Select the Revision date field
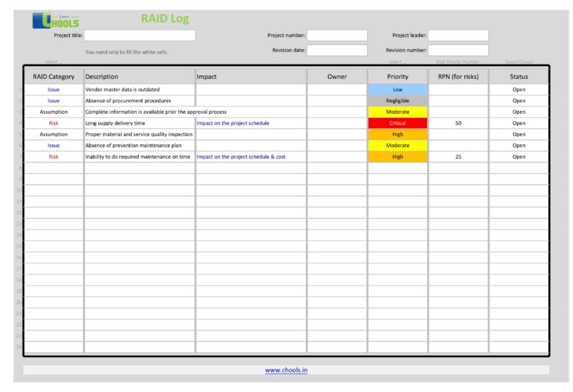This screenshot has height=392, width=573. click(337, 51)
